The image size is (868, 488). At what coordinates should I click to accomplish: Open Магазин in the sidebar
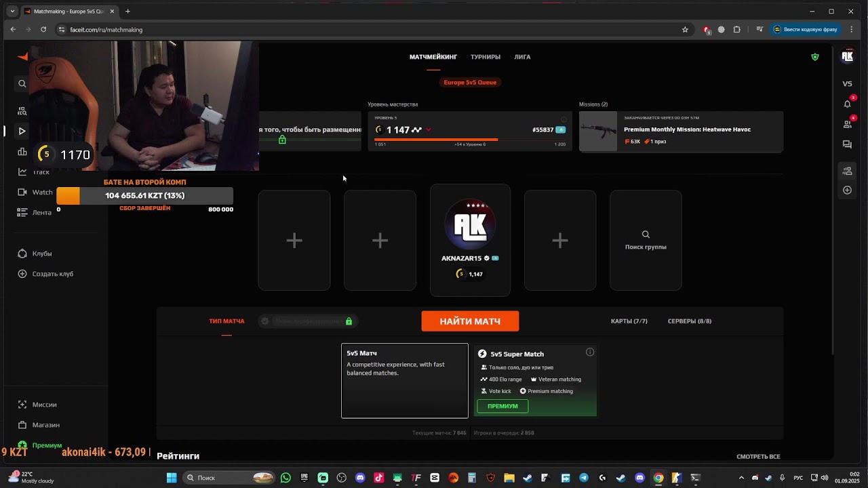pyautogui.click(x=38, y=425)
